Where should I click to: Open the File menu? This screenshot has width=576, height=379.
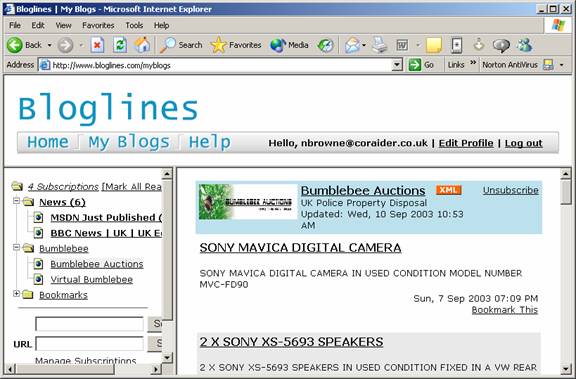pos(15,25)
